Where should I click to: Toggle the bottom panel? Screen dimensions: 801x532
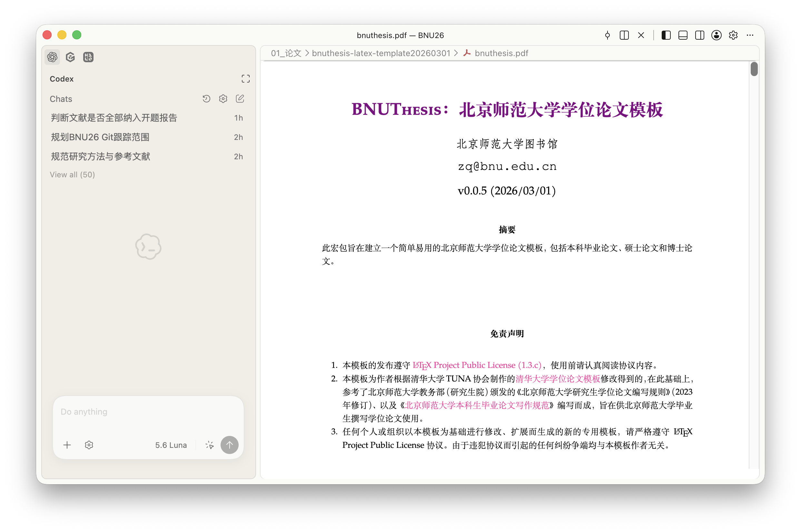pyautogui.click(x=683, y=35)
